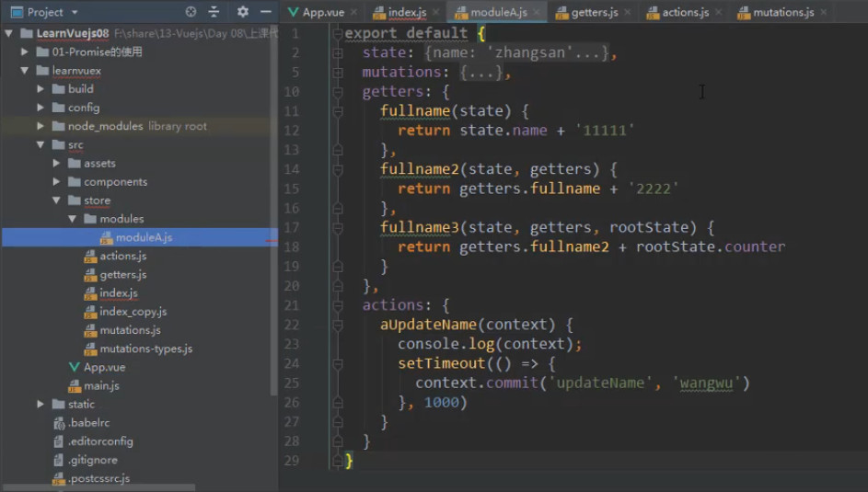Click the components folder icon
Viewport: 868px width, 492px height.
75,182
